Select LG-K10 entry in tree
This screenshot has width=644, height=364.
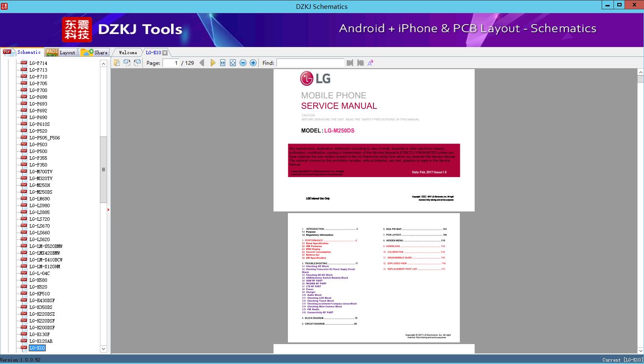coord(37,348)
